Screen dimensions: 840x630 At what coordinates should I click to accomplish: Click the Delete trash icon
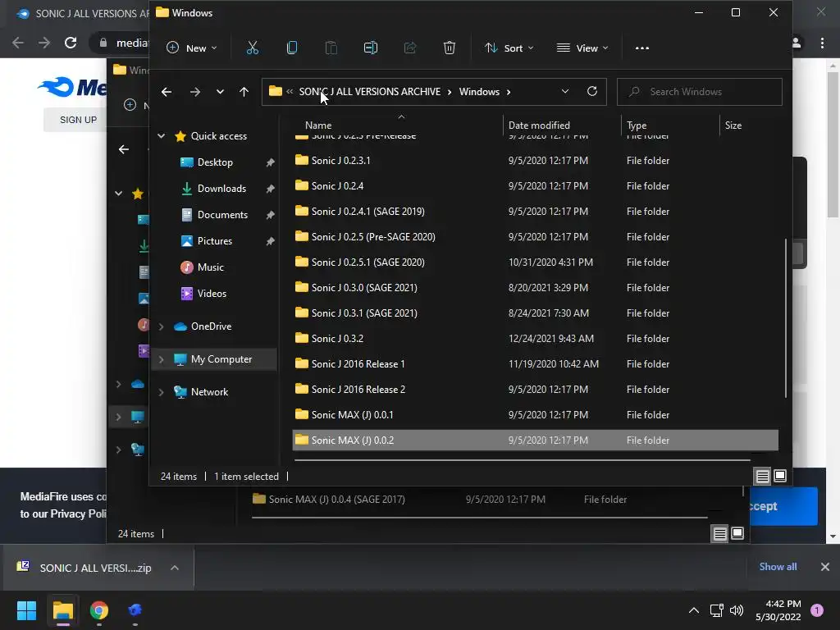pyautogui.click(x=450, y=48)
